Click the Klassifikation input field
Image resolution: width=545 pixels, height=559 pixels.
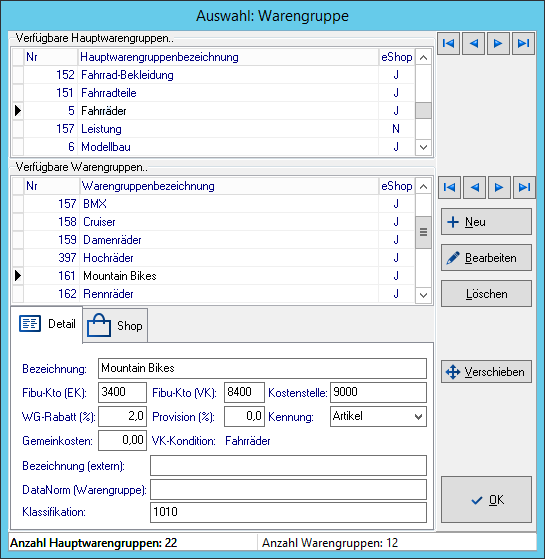click(x=288, y=512)
